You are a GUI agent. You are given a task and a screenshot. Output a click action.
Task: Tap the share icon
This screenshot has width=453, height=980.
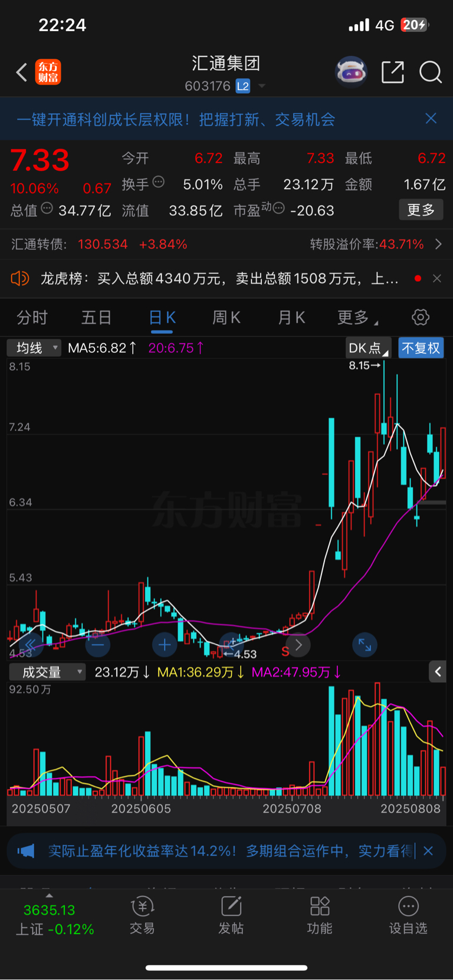393,72
